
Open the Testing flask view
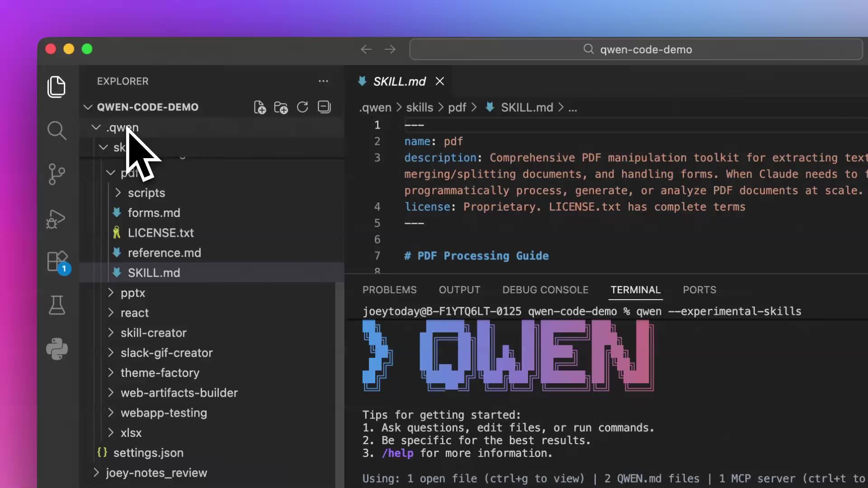coord(57,305)
